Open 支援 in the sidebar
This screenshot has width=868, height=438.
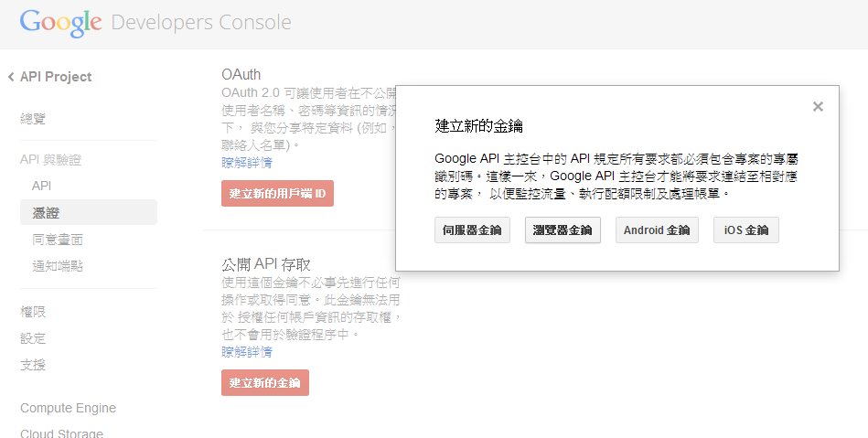click(33, 365)
